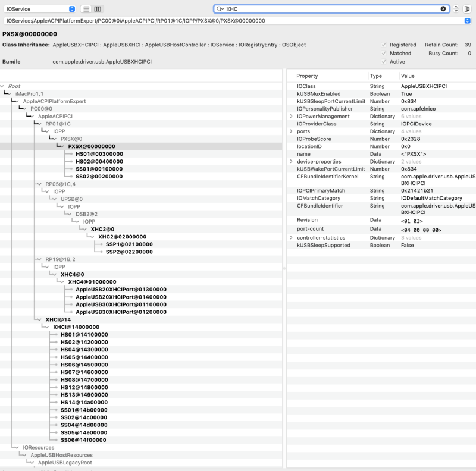Click the Property column header
Viewport: 476px width, 471px height.
[307, 76]
